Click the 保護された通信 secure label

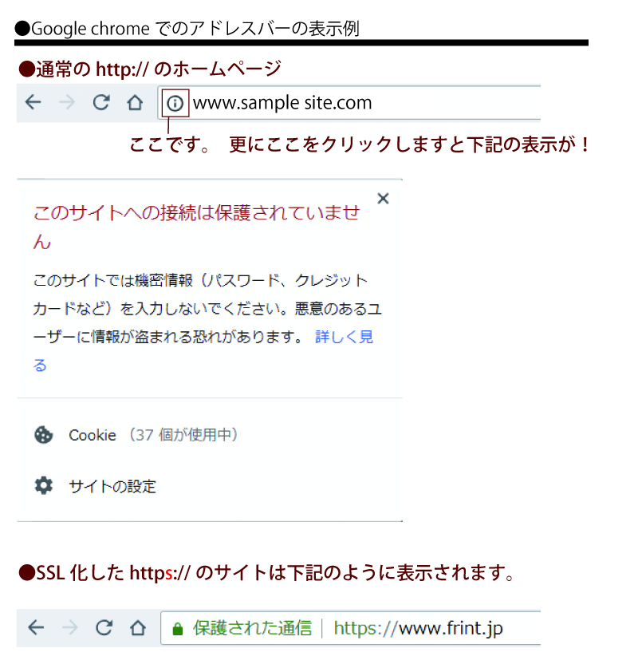coord(252,628)
